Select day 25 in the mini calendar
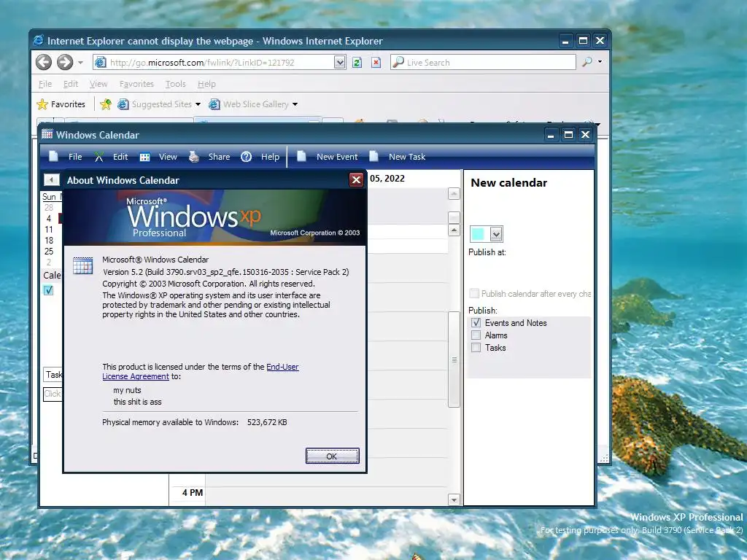Screen dimensions: 747x560 (49, 252)
